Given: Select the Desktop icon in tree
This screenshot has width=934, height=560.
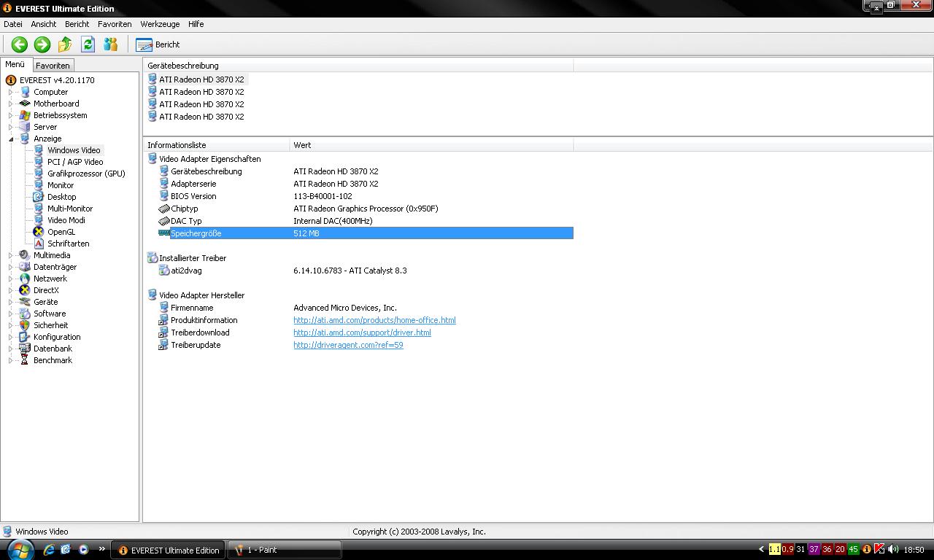Looking at the screenshot, I should point(39,197).
